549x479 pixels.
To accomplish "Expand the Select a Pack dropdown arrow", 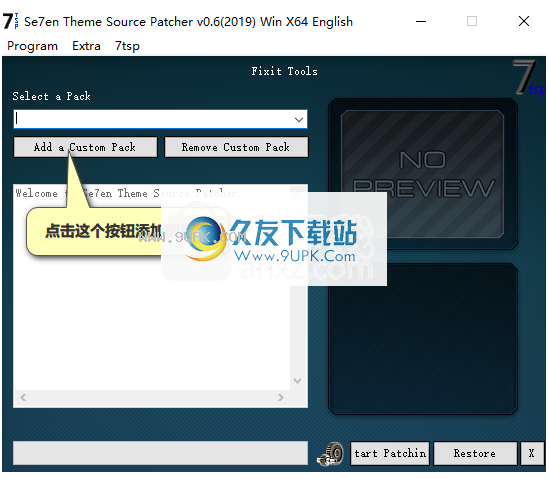I will click(x=299, y=119).
